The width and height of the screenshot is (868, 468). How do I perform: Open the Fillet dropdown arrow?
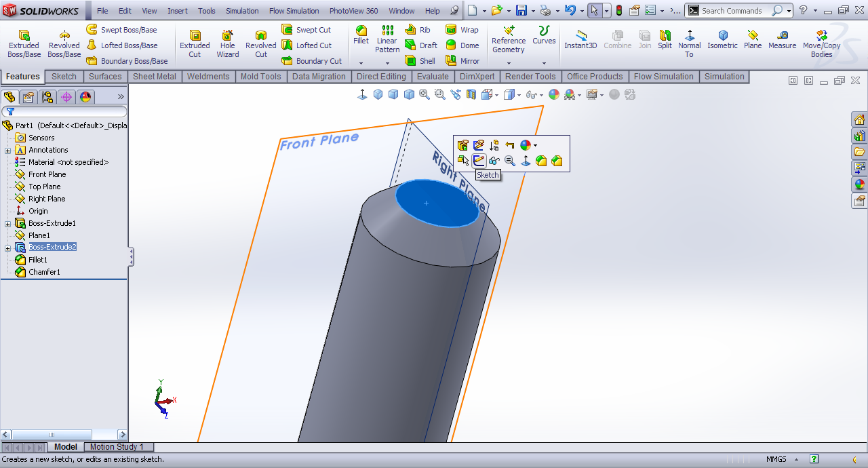coord(361,63)
